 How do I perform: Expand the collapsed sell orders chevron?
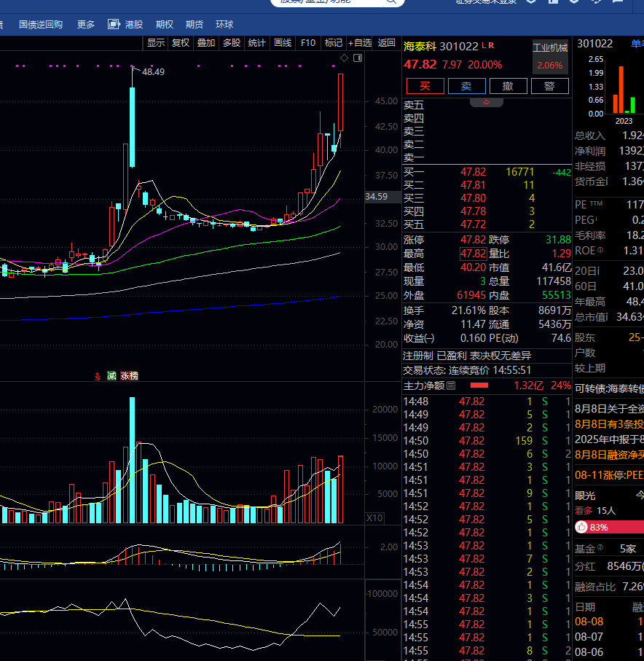(487, 103)
